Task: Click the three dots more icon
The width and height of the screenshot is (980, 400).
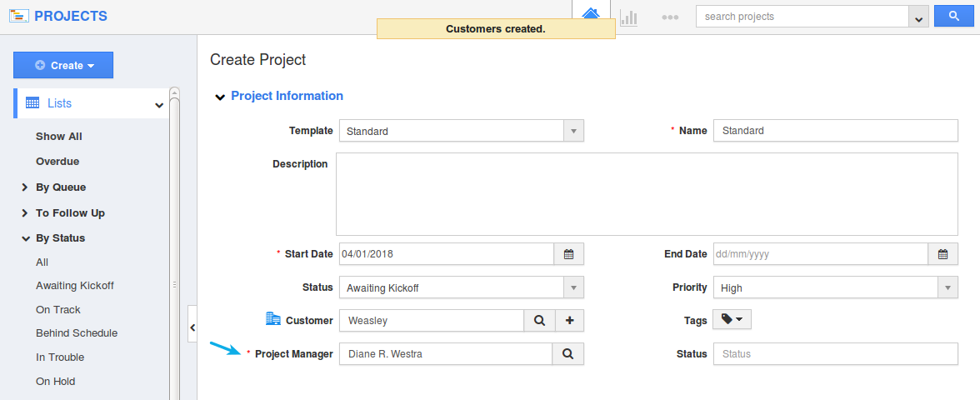Action: (670, 17)
